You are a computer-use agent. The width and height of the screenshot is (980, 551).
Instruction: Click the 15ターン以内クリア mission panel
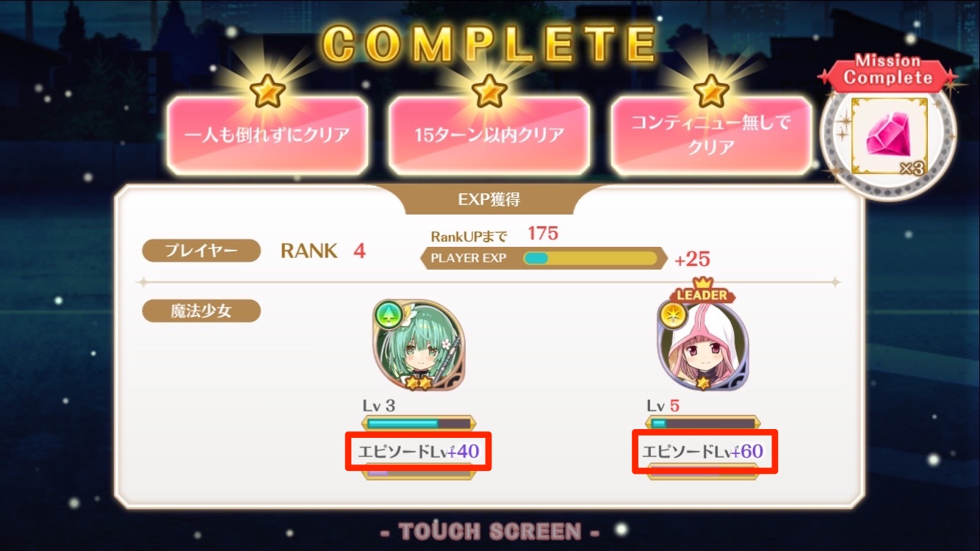pyautogui.click(x=489, y=136)
